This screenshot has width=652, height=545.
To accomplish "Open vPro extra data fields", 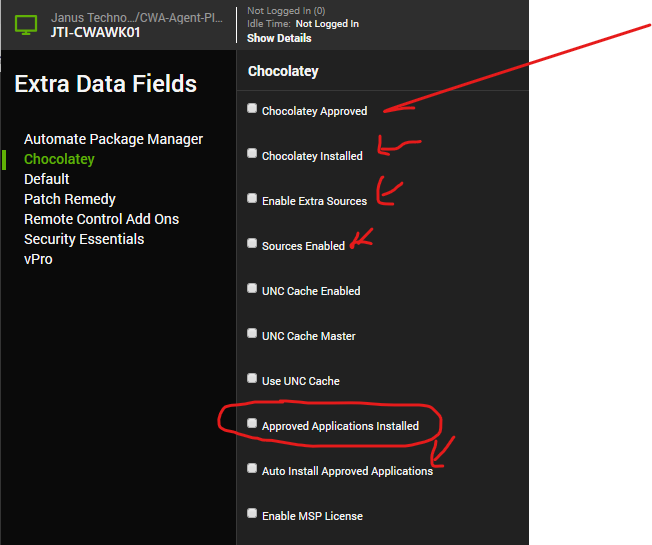I will [x=38, y=259].
